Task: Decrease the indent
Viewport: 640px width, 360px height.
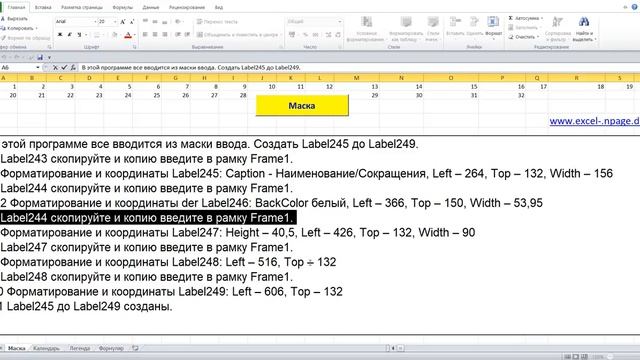Action: [x=178, y=35]
